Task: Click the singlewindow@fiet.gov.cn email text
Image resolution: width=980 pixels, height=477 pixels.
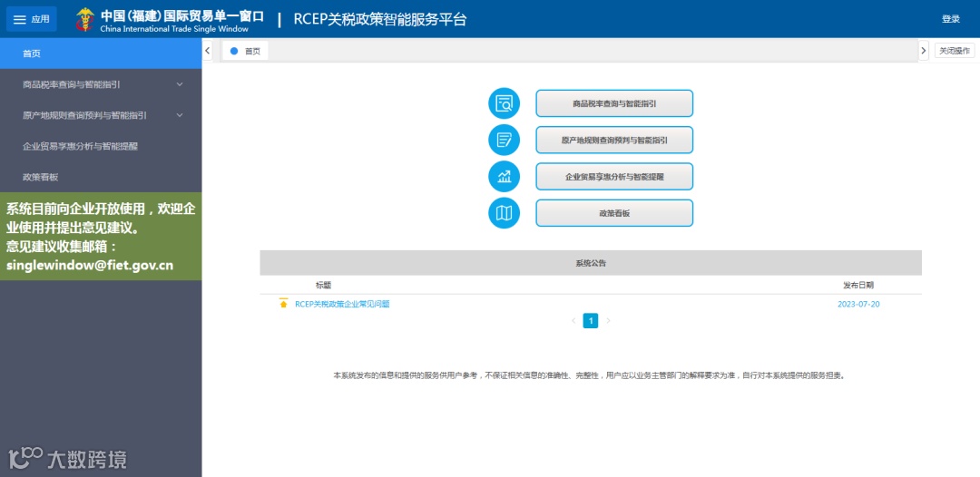Action: (90, 265)
